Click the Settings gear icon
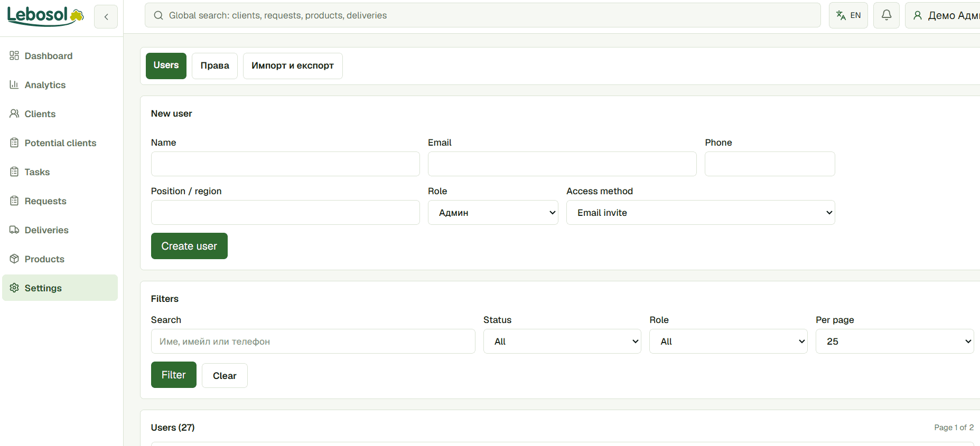 click(14, 288)
